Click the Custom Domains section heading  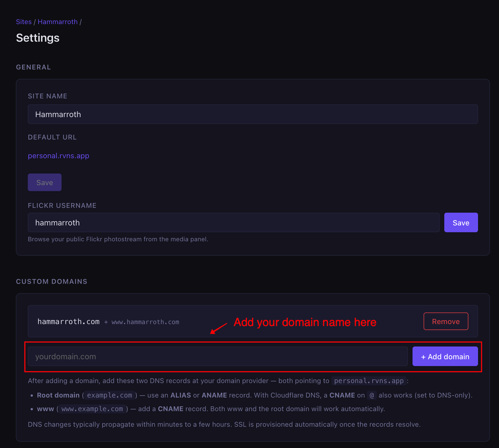point(52,282)
